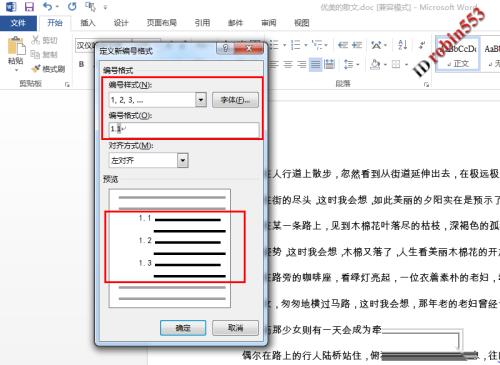The height and width of the screenshot is (365, 500).
Task: Click the Sort A-Z icon
Action: pyautogui.click(x=403, y=45)
